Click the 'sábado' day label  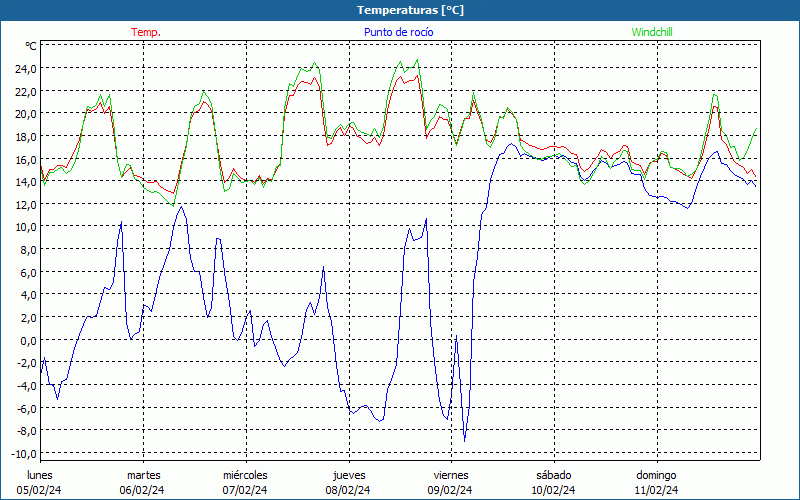pyautogui.click(x=554, y=475)
